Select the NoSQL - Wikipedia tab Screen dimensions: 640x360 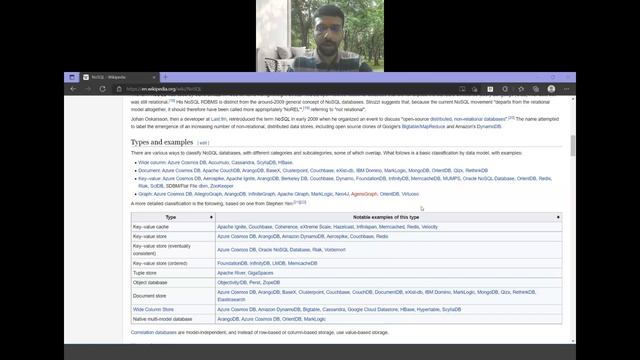119,77
